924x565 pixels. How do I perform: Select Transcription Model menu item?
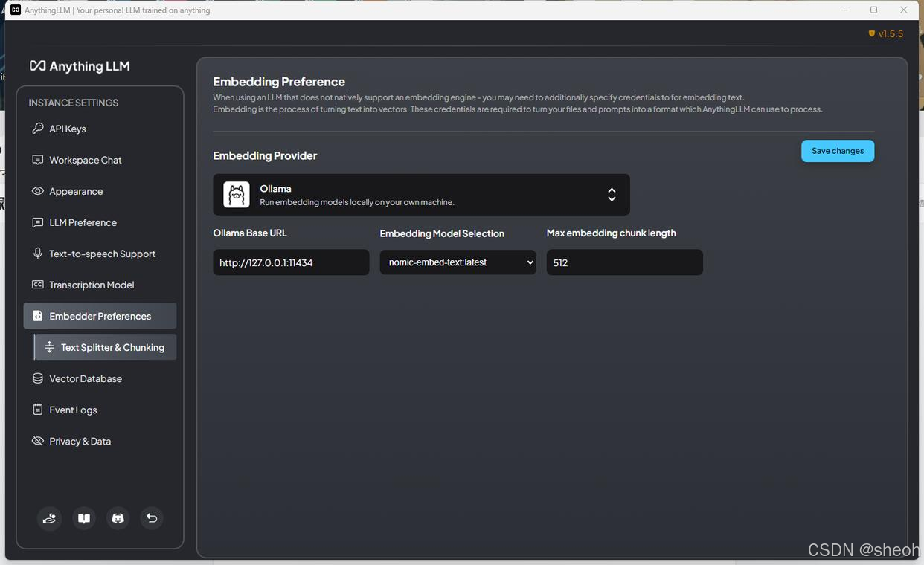[100, 285]
